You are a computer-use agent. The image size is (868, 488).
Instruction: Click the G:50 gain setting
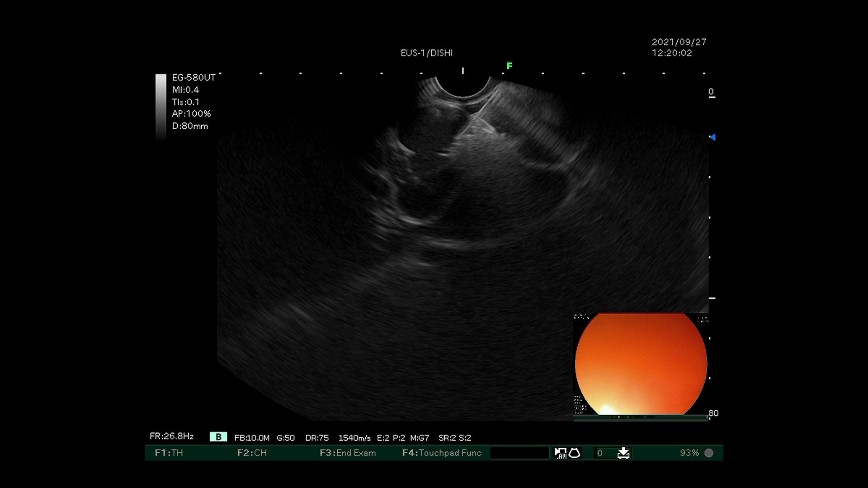coord(285,438)
